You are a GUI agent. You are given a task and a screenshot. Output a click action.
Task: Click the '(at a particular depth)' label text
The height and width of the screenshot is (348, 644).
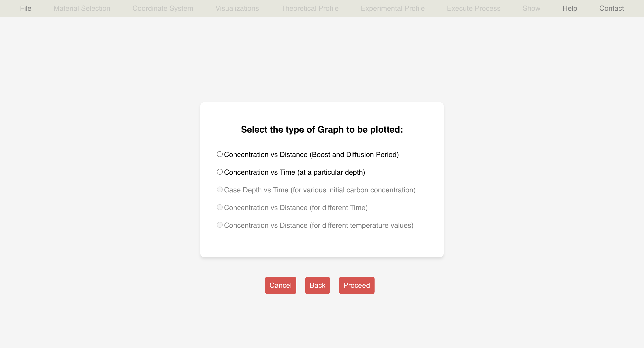pyautogui.click(x=331, y=172)
